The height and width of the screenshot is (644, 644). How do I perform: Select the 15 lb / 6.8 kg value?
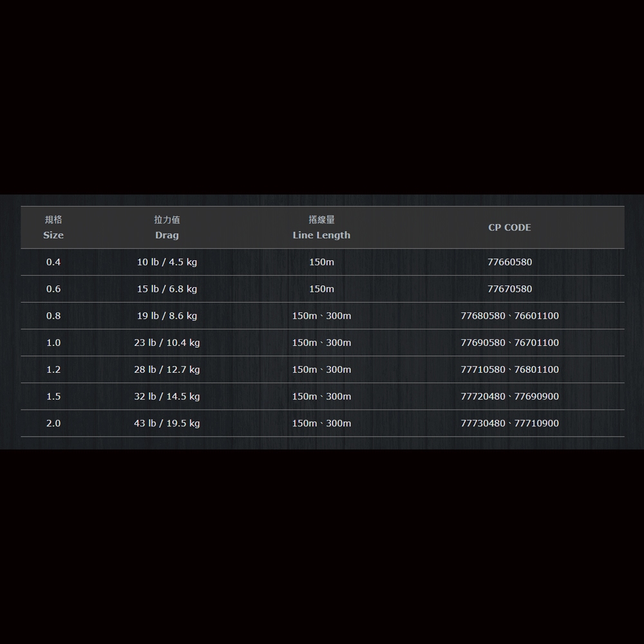click(x=167, y=289)
